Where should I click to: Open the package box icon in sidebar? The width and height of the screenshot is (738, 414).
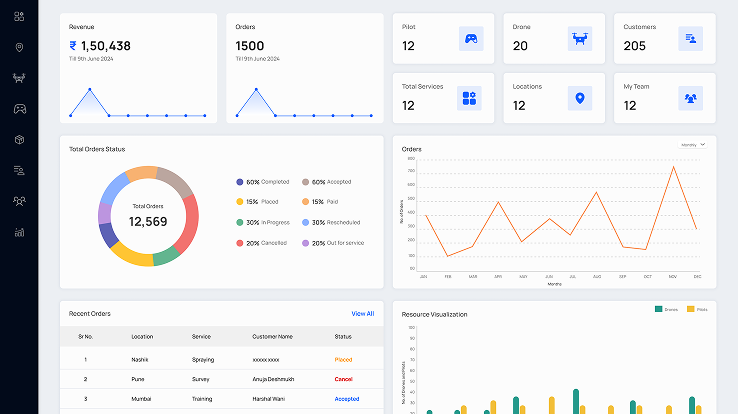19,140
